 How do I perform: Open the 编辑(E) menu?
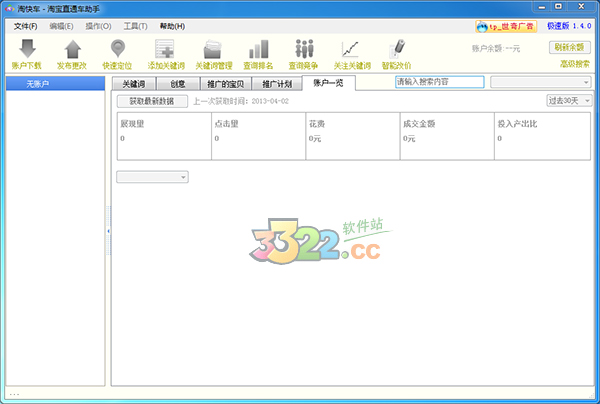61,26
